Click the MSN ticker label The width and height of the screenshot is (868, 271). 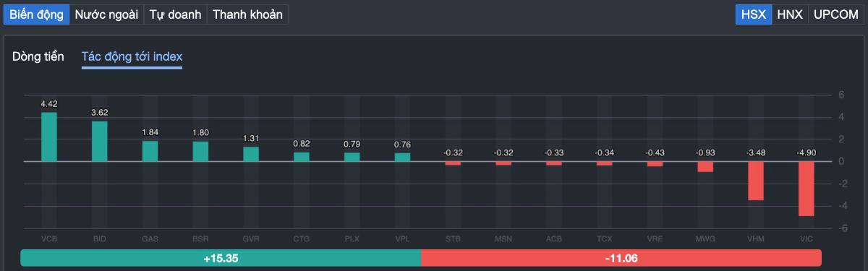click(x=503, y=238)
